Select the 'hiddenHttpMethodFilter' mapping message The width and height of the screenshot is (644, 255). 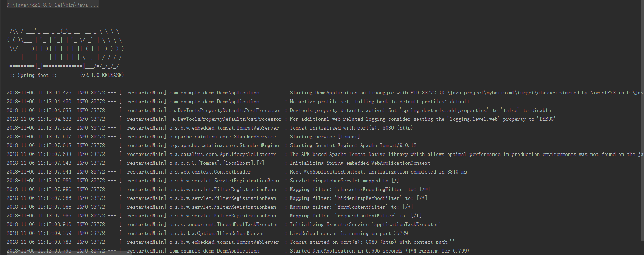358,198
